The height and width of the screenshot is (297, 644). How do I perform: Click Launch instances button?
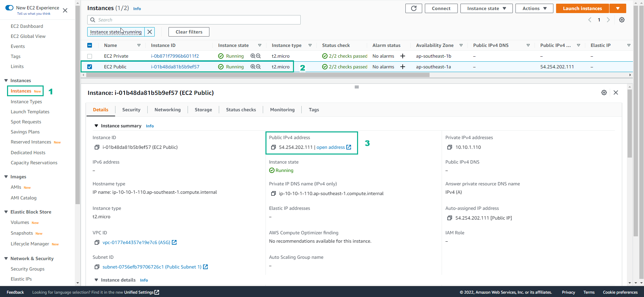(x=582, y=8)
